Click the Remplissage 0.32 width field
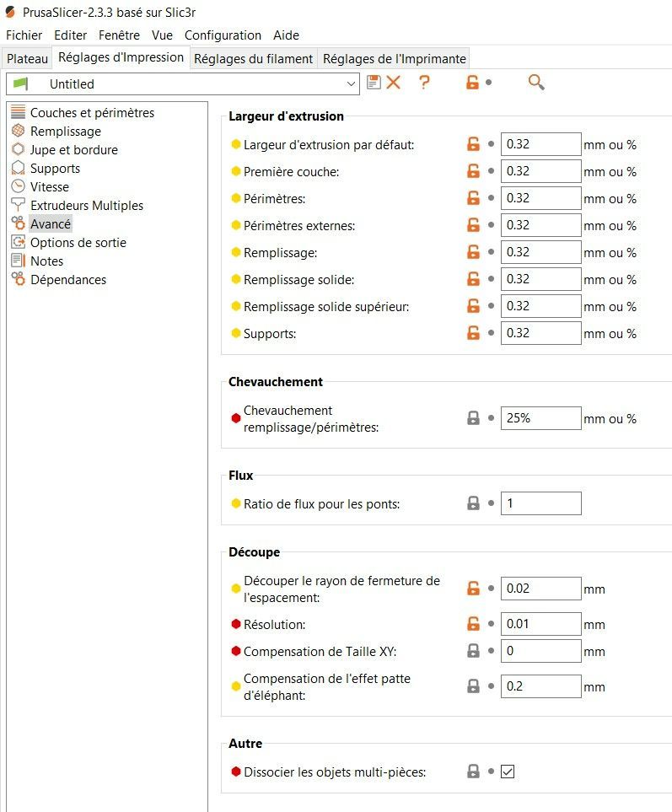This screenshot has width=672, height=812. (540, 251)
